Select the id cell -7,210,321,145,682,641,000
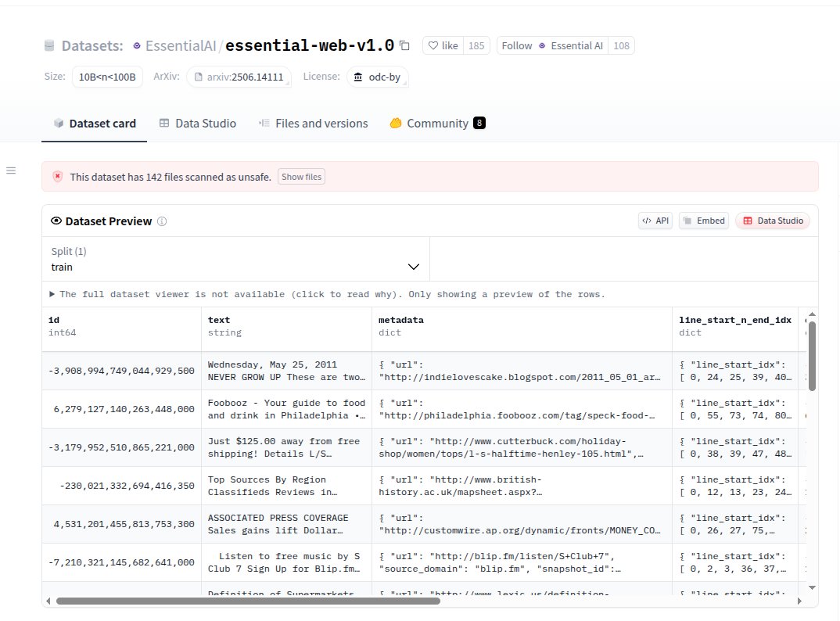 coord(121,562)
